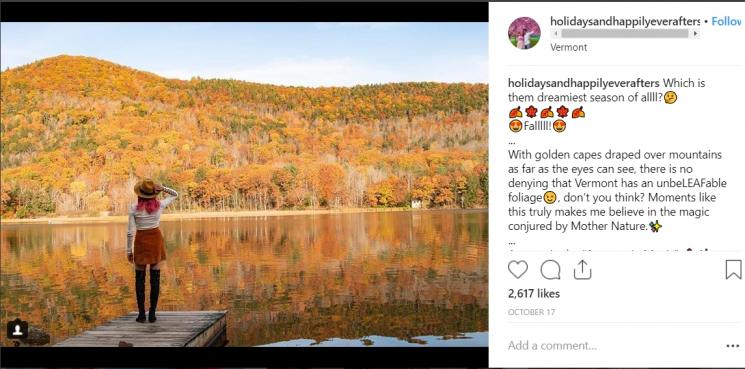Click the right arrow of horizontal scrollbar
Viewport: 745px width, 369px height.
(x=696, y=34)
